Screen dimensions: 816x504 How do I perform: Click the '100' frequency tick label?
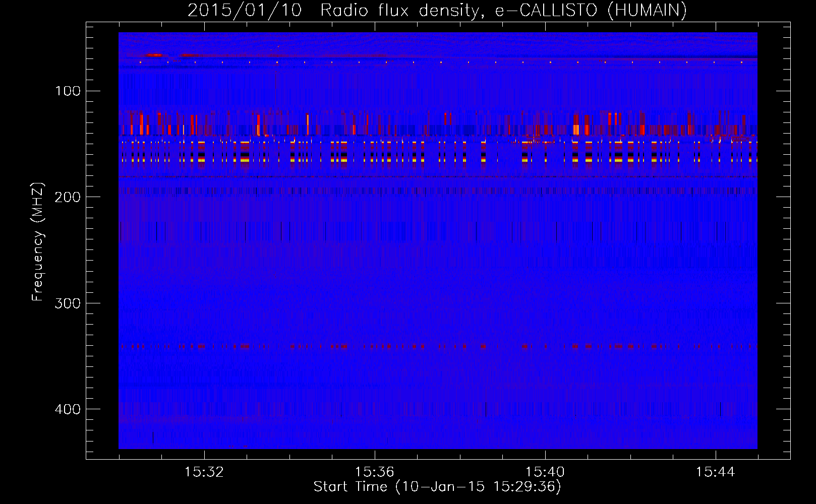[x=68, y=91]
